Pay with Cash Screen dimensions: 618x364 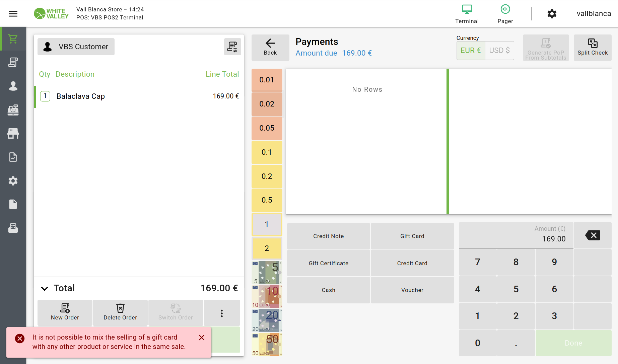[329, 290]
